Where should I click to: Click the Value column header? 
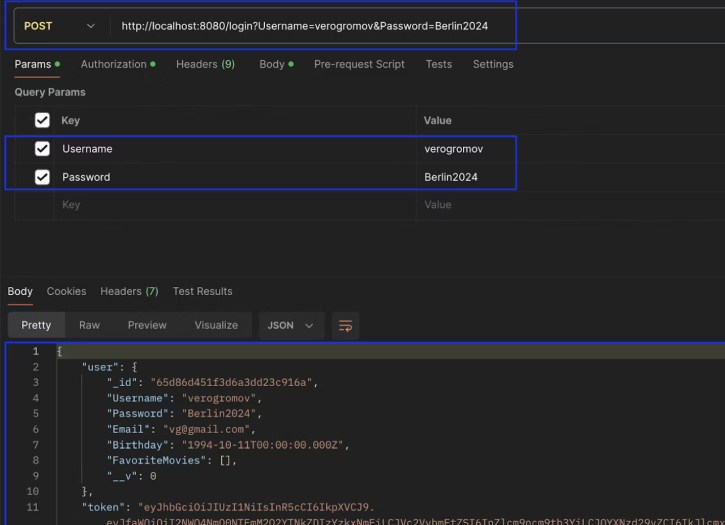437,120
